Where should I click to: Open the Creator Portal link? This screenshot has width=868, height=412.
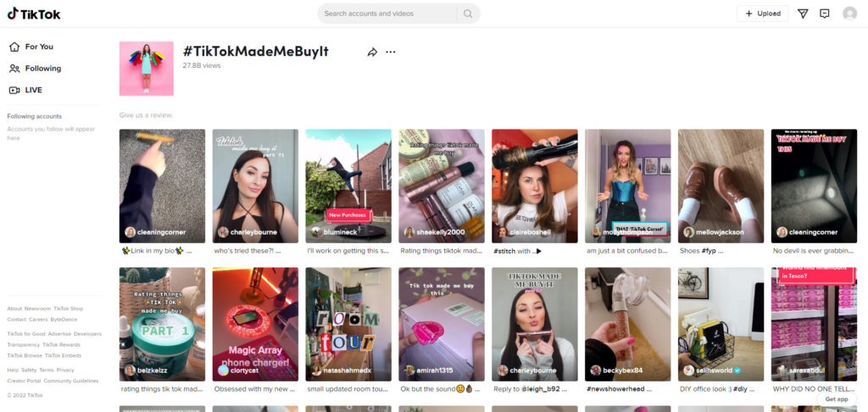pyautogui.click(x=24, y=381)
